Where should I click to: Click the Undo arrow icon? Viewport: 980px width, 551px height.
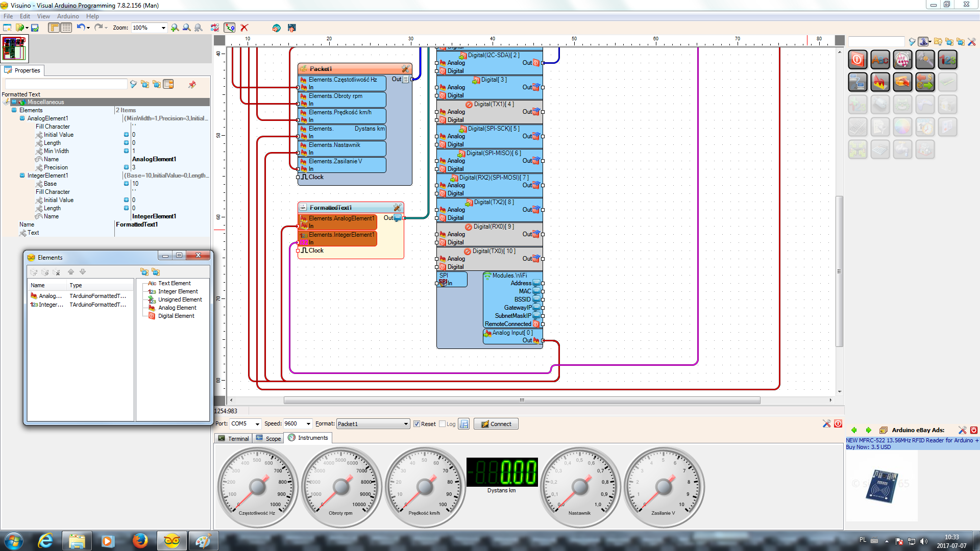81,28
